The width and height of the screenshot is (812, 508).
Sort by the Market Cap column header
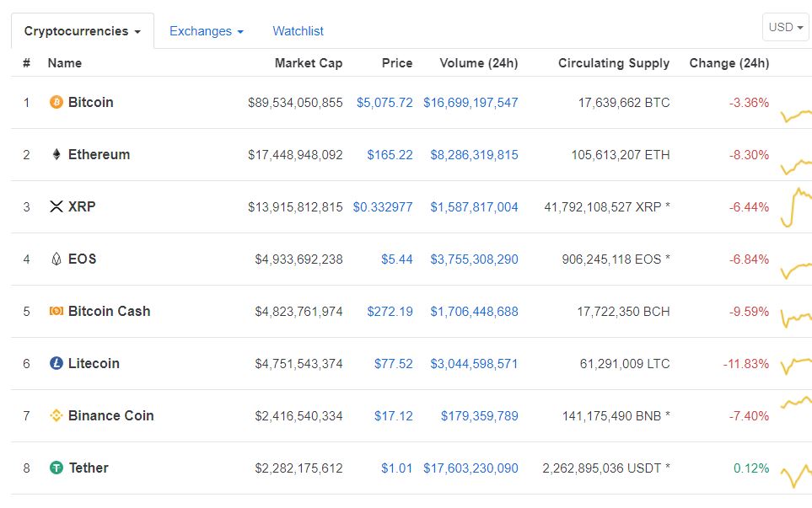(x=309, y=63)
